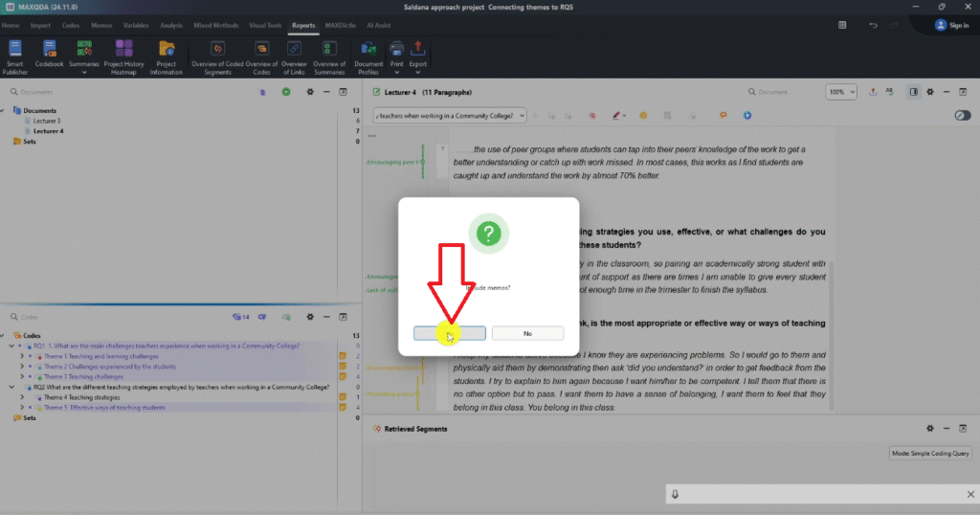980x515 pixels.
Task: Open the Export dropdown
Action: tap(418, 56)
